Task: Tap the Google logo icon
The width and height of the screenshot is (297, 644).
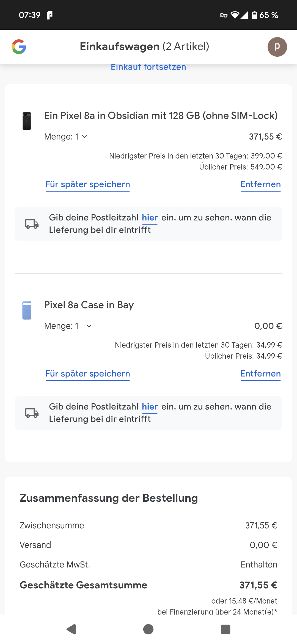Action: tap(19, 47)
